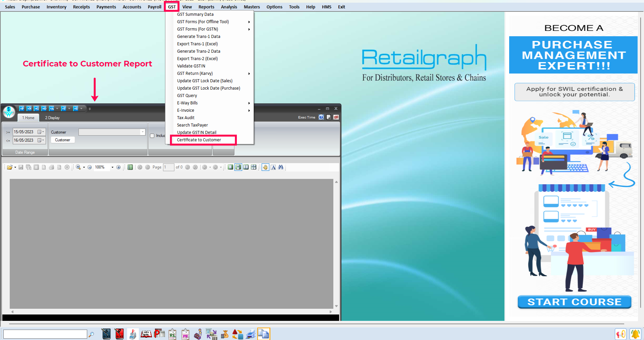This screenshot has height=340, width=644.
Task: Click the megaphone announcement icon
Action: [621, 334]
